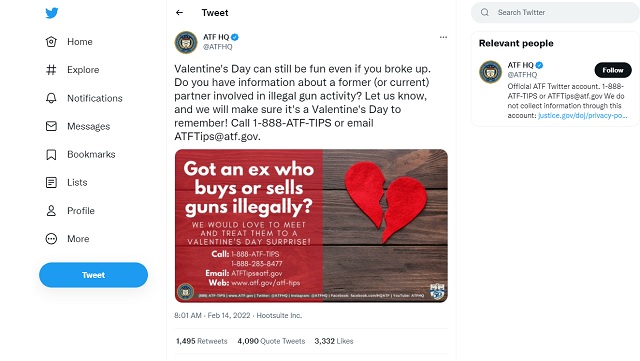The height and width of the screenshot is (361, 640).
Task: View the 1,495 Retweets list
Action: point(202,341)
